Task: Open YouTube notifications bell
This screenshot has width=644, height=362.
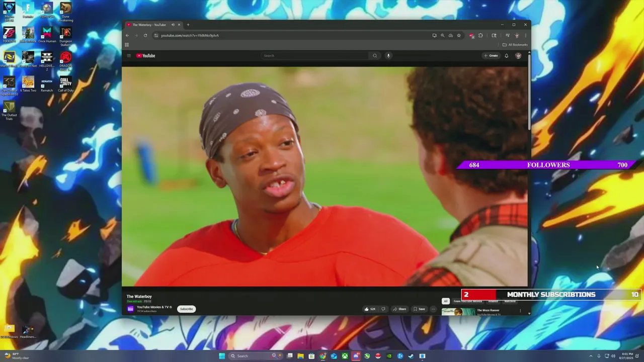Action: (x=507, y=56)
